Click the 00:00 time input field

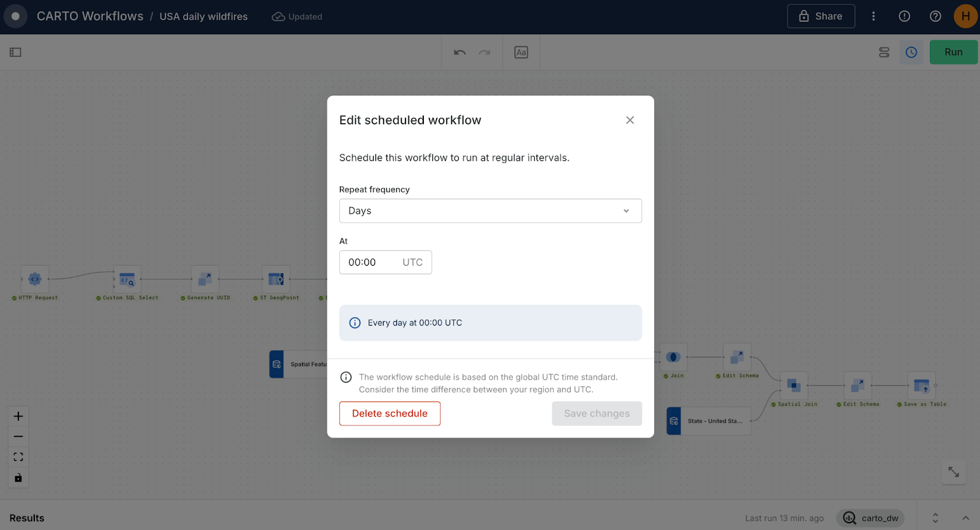point(385,262)
